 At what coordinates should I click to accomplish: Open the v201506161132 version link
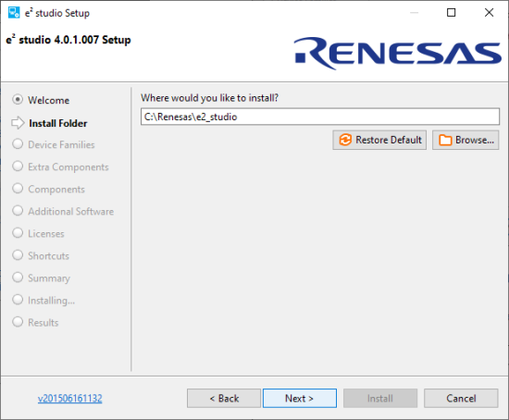coord(69,398)
